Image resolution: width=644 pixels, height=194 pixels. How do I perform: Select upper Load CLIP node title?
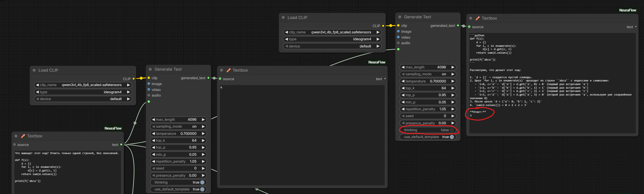coord(297,17)
